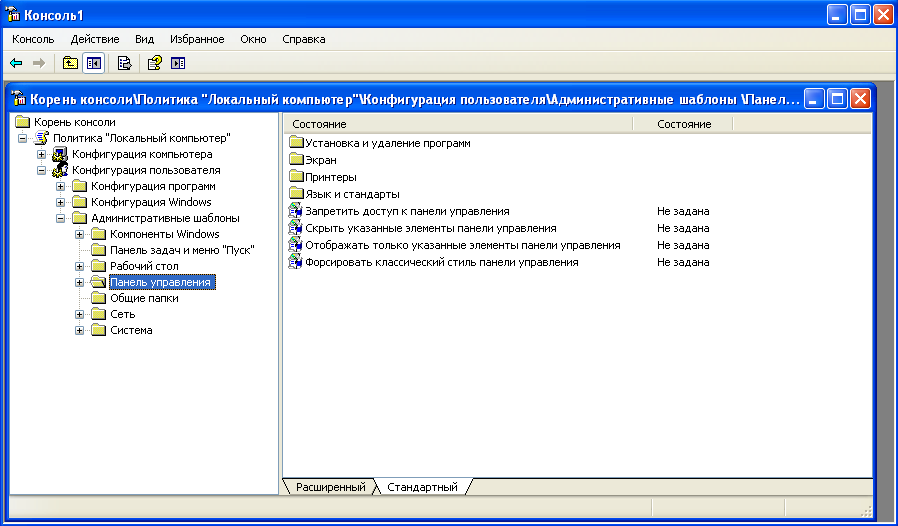Select Запретить доступ к панели управления policy
898x526 pixels.
click(407, 211)
